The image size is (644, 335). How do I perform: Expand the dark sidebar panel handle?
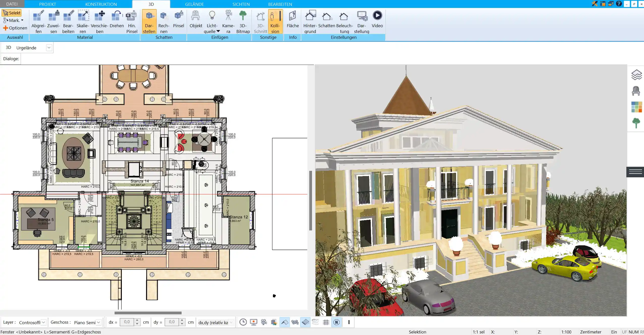(635, 172)
